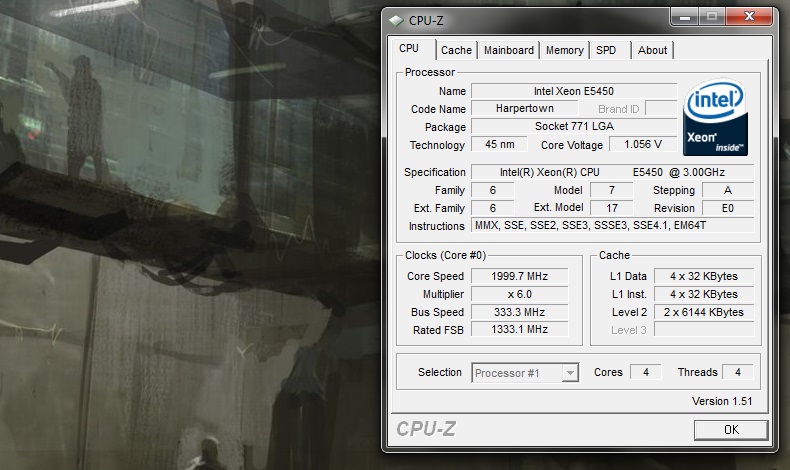
Task: Click the Name field Intel Xeon E5450
Action: pyautogui.click(x=574, y=91)
